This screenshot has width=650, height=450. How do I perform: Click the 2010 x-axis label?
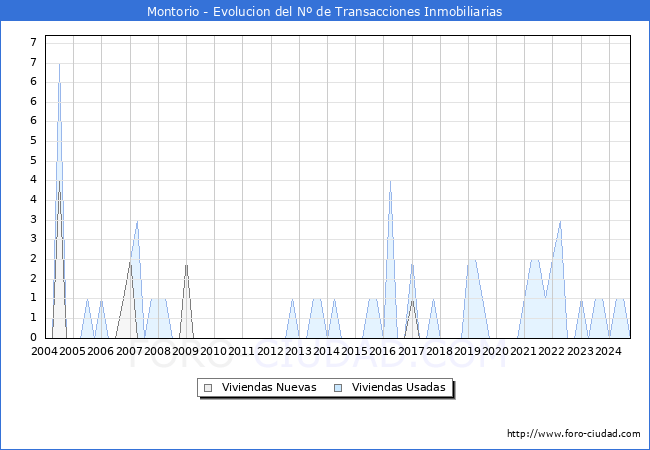click(x=213, y=351)
